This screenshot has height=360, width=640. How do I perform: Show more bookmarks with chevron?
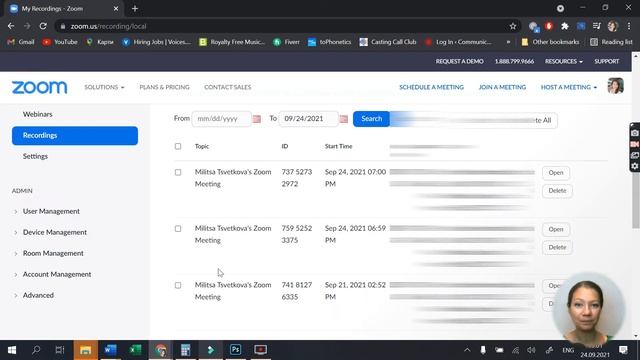click(x=508, y=42)
